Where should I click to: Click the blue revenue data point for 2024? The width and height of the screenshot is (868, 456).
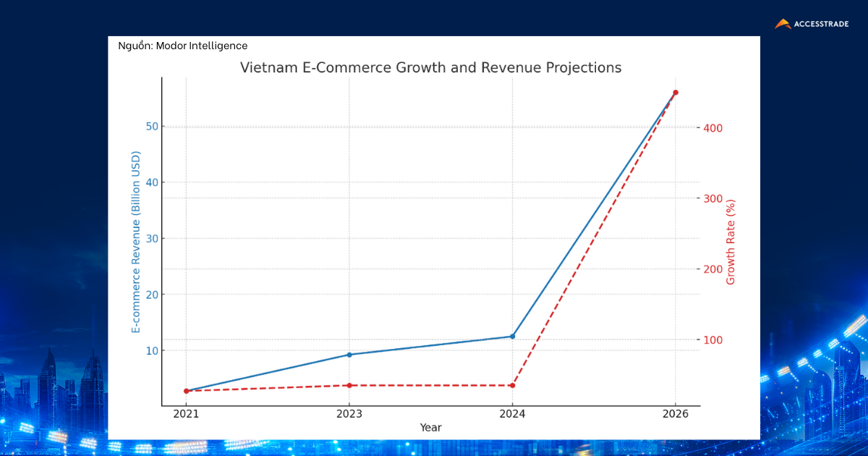tap(512, 337)
